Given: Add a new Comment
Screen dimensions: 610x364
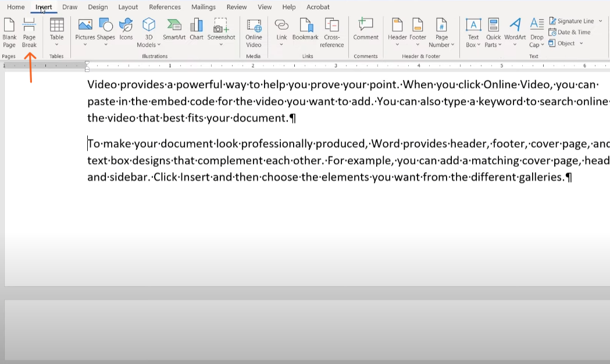Looking at the screenshot, I should click(x=366, y=30).
